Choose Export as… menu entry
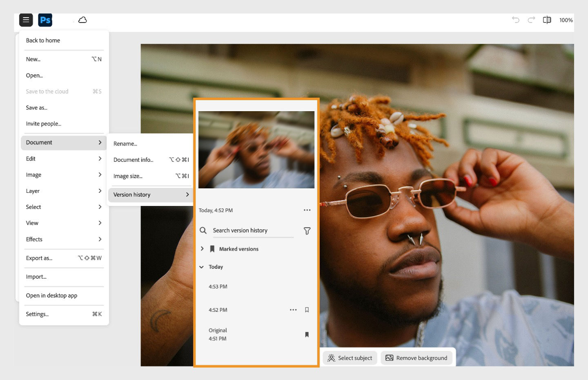 tap(64, 258)
